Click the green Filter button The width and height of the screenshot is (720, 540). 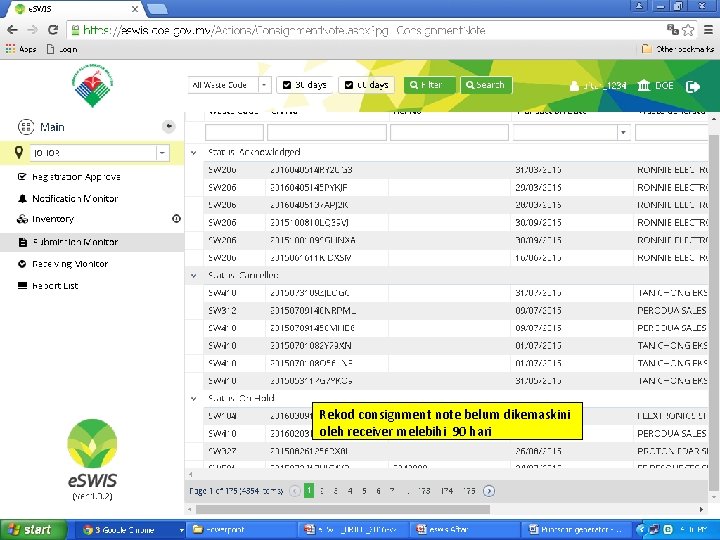pyautogui.click(x=429, y=85)
